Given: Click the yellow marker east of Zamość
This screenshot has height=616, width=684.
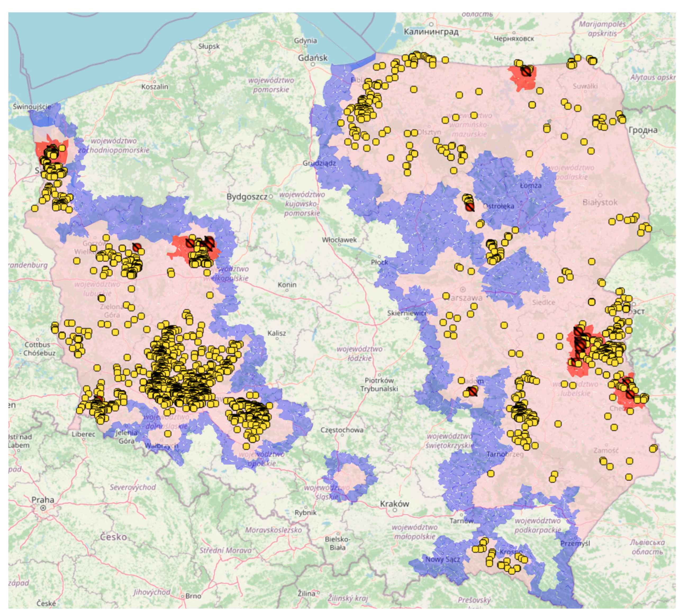Looking at the screenshot, I should pos(653,449).
